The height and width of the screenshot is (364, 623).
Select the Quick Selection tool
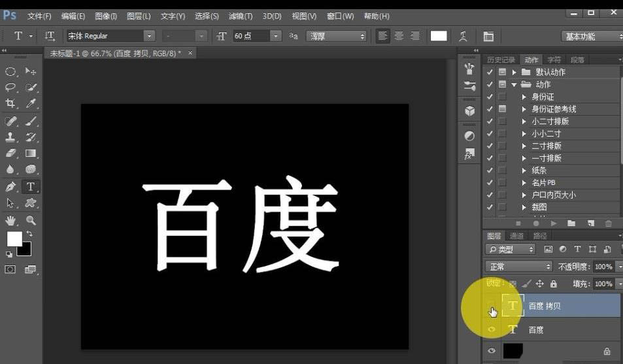click(x=31, y=87)
